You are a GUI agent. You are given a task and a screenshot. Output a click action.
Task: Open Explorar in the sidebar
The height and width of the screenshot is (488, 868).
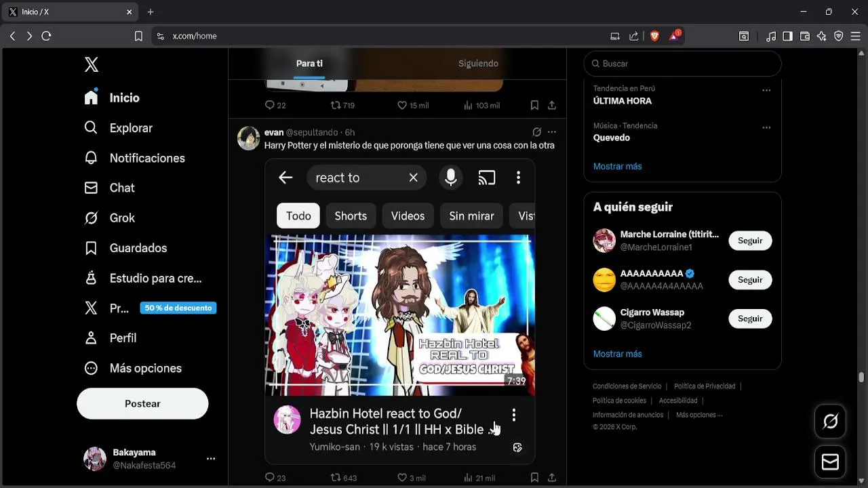pos(118,128)
